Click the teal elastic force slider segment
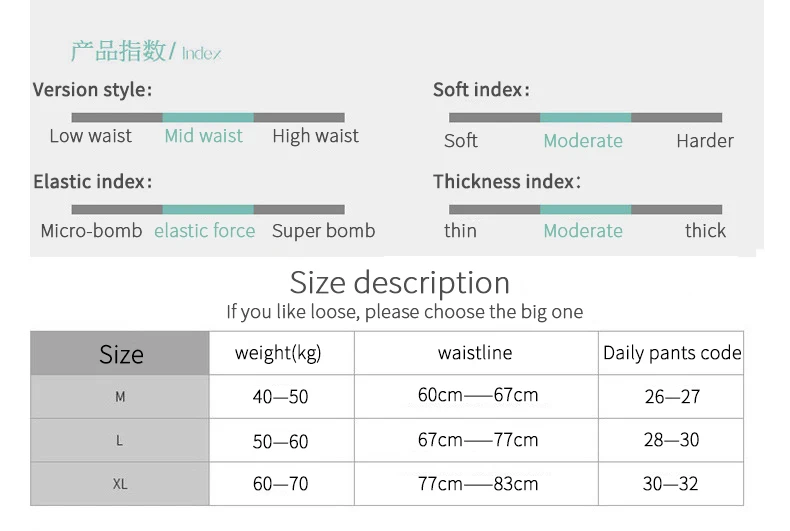790x531 pixels. point(208,210)
